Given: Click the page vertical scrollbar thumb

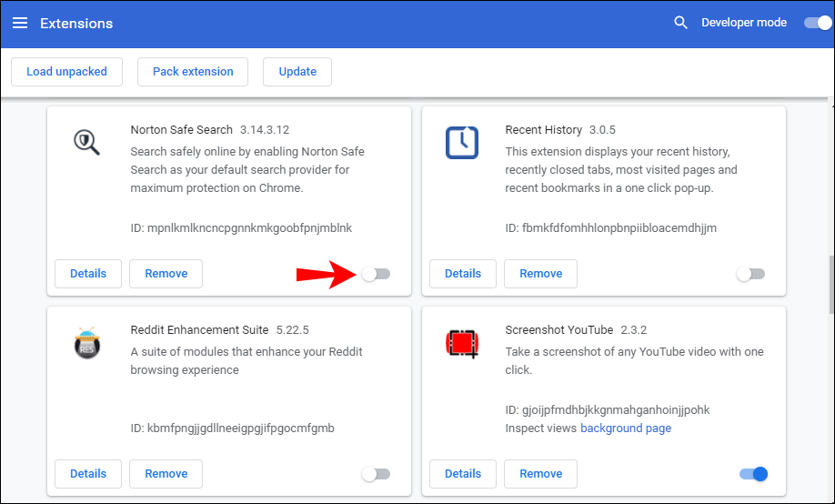Looking at the screenshot, I should [831, 285].
